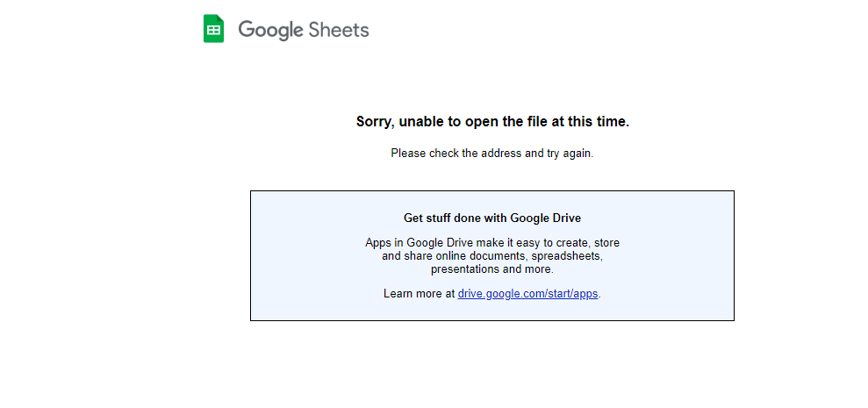Click the words 'at this time' in the heading

(590, 122)
